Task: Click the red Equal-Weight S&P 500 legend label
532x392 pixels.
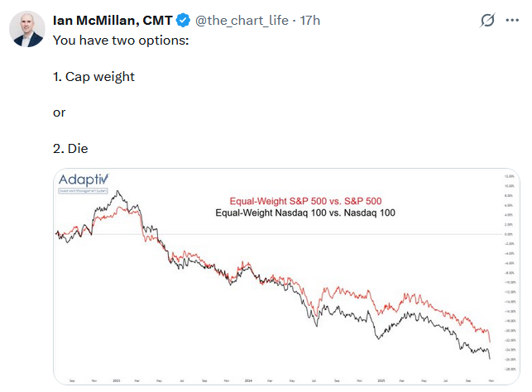Action: [305, 201]
